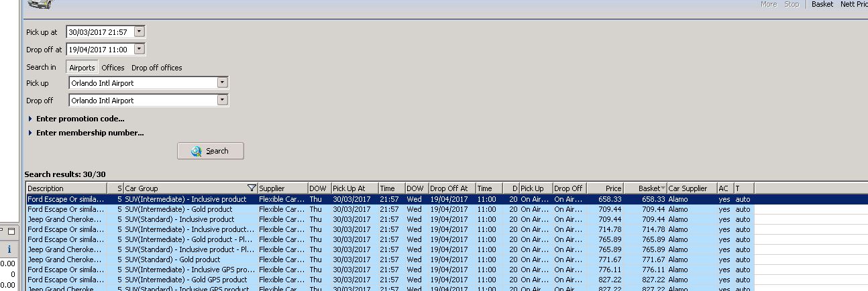Screen dimensions: 868x291
Task: Click the DOW header next to Supplier
Action: click(x=319, y=188)
